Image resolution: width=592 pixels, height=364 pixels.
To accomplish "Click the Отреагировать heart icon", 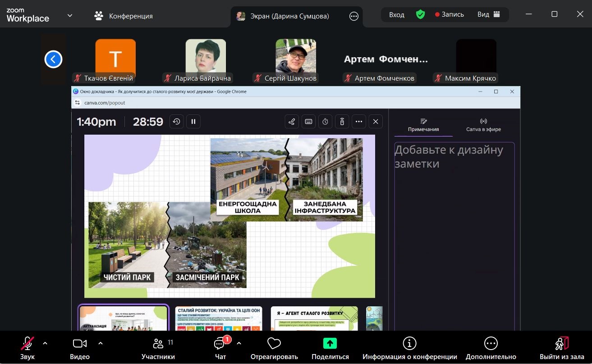I will (274, 347).
